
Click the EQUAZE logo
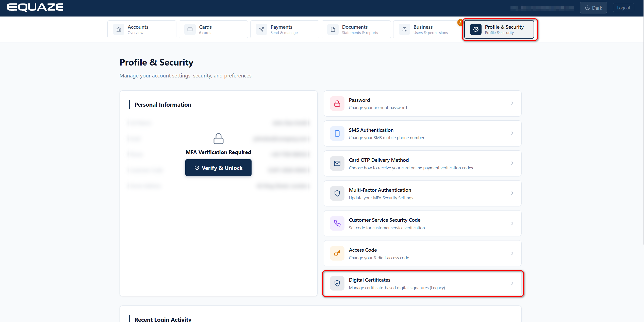35,7
